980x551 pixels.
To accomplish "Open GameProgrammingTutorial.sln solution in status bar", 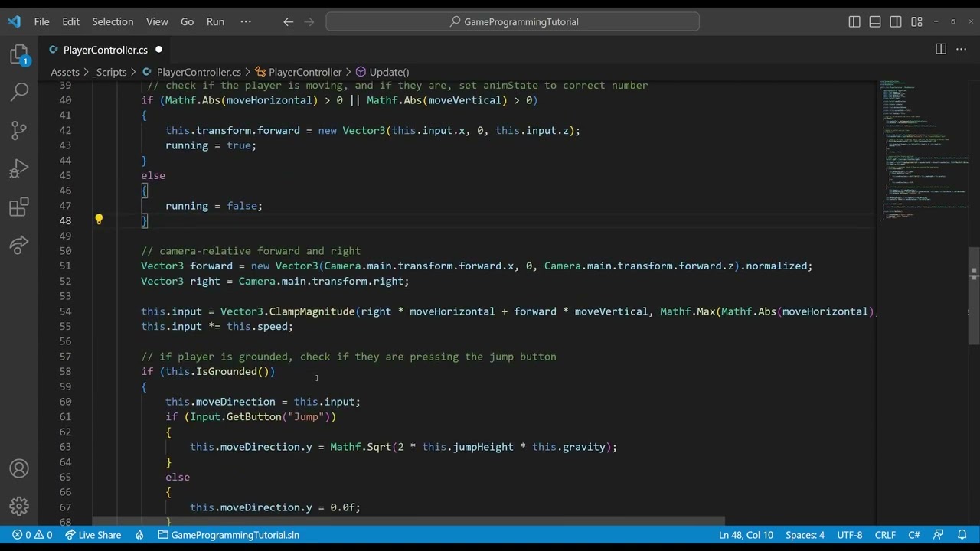I will 228,535.
